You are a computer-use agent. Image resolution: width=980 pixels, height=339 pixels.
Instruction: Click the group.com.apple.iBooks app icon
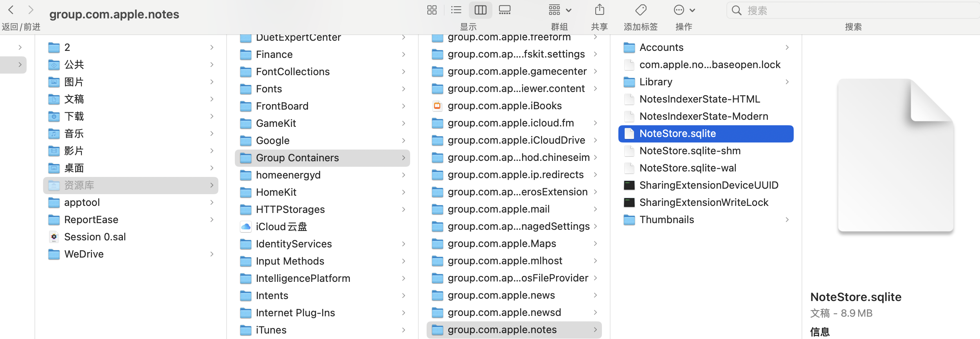[x=437, y=106]
